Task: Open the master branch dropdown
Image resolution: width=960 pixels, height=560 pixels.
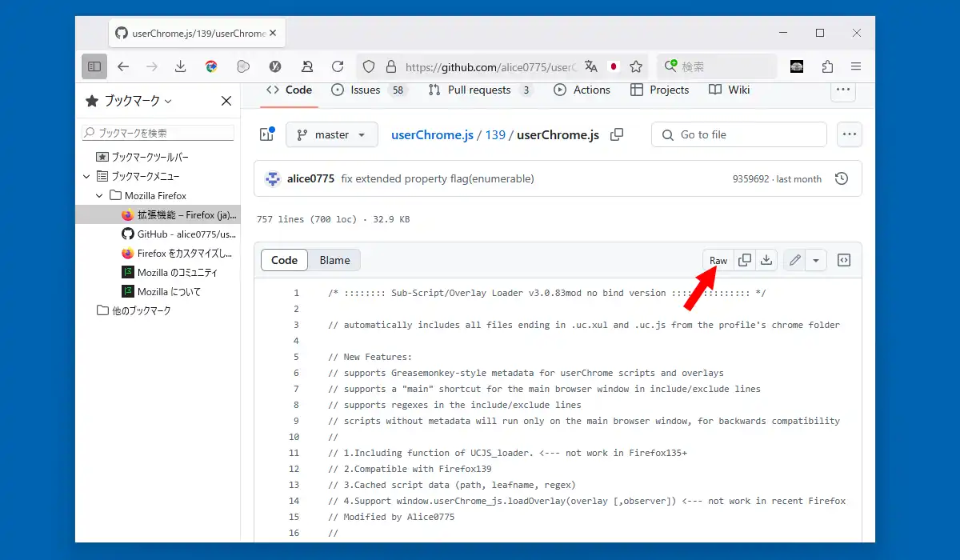Action: point(331,134)
